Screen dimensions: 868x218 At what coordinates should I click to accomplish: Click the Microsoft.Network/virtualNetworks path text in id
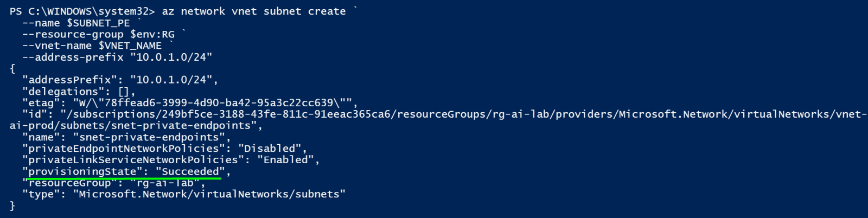[724, 114]
